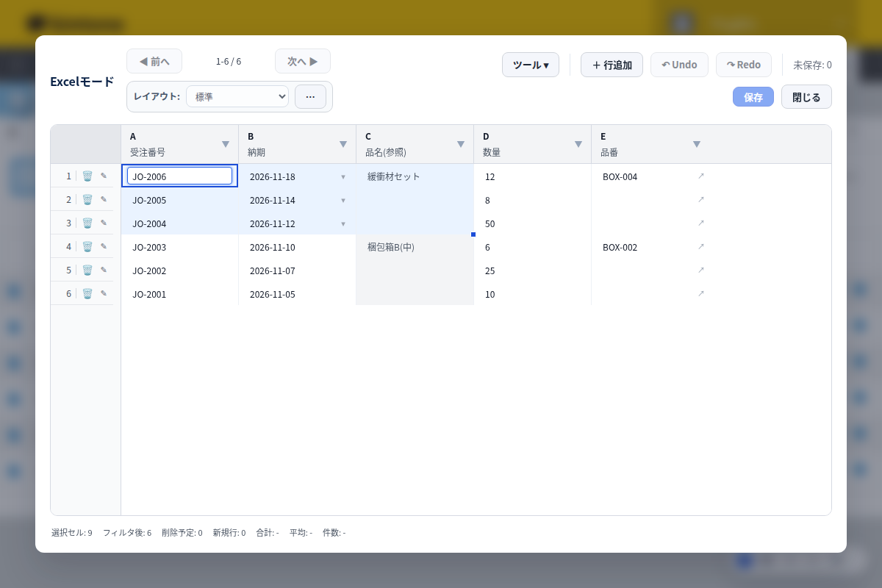Click 新規行: 0 in status bar

coord(229,532)
